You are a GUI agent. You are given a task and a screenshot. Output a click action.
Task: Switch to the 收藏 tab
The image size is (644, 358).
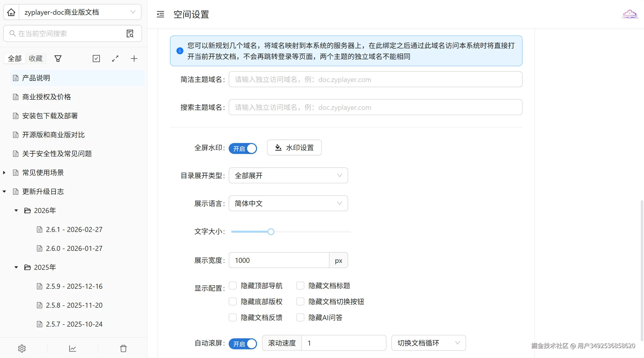pos(36,59)
